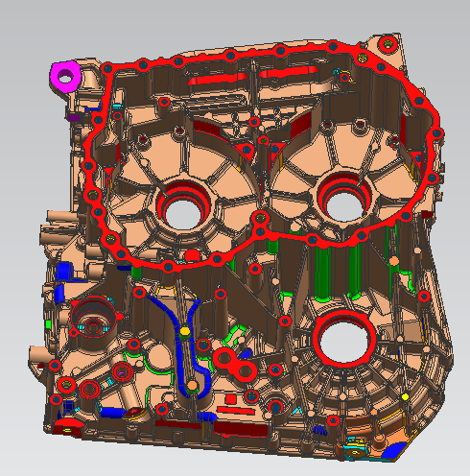
Task: Select the small red square pad near bottom
Action: [x=230, y=399]
